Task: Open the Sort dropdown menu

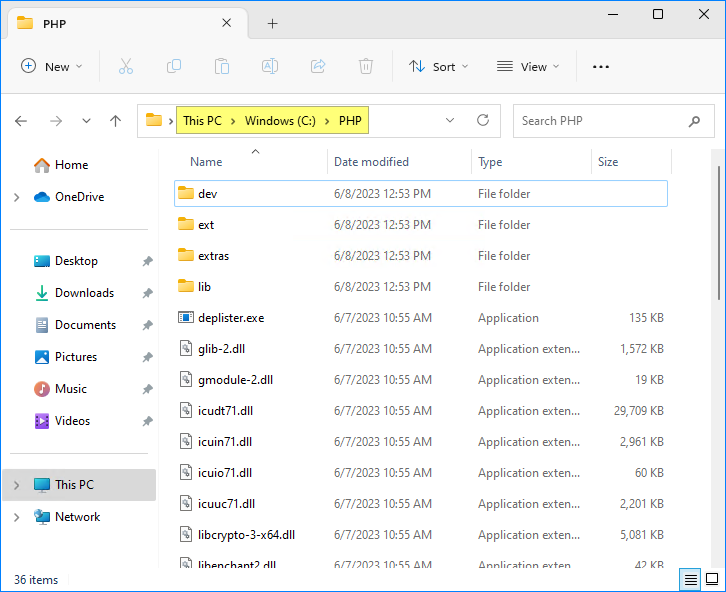Action: [x=438, y=67]
